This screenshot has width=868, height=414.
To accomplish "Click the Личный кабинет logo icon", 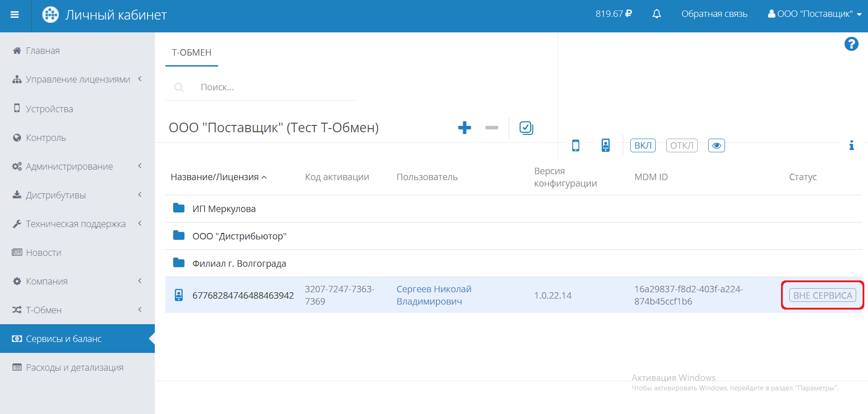I will 51,15.
